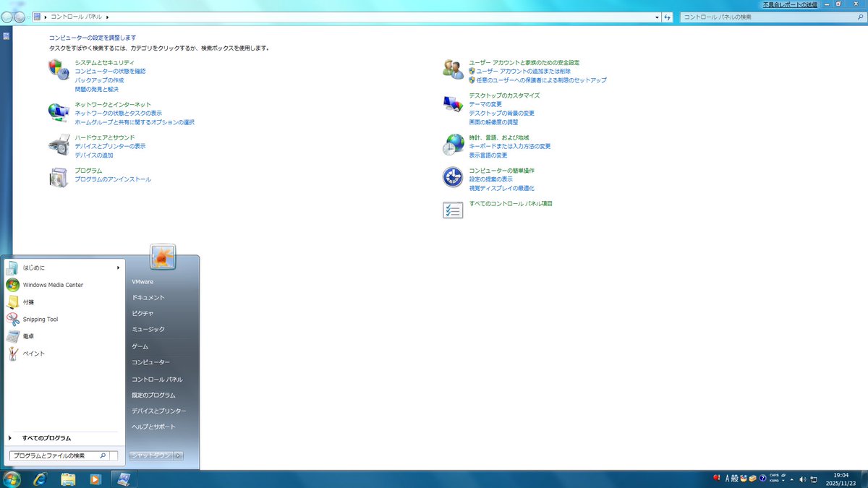Show hidden notification area icons

[791, 479]
